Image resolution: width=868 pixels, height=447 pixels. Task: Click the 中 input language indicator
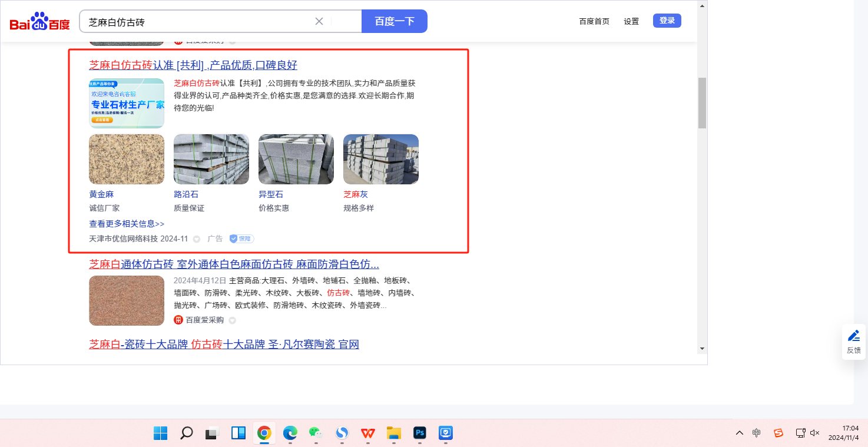[x=757, y=433]
